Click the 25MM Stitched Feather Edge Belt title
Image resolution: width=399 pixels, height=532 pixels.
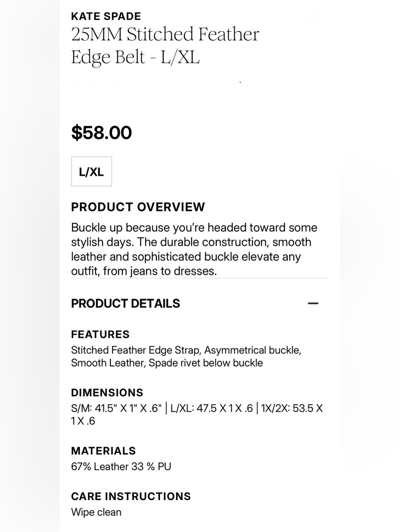(165, 45)
